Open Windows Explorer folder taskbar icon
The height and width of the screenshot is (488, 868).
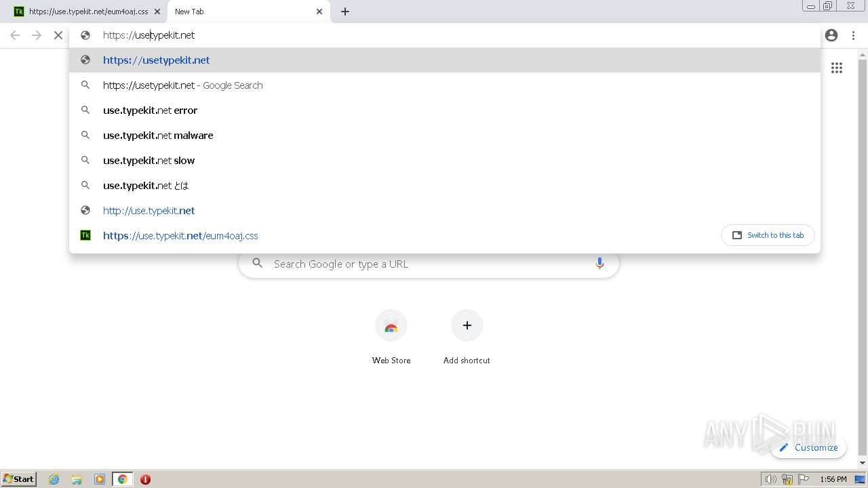(x=77, y=479)
